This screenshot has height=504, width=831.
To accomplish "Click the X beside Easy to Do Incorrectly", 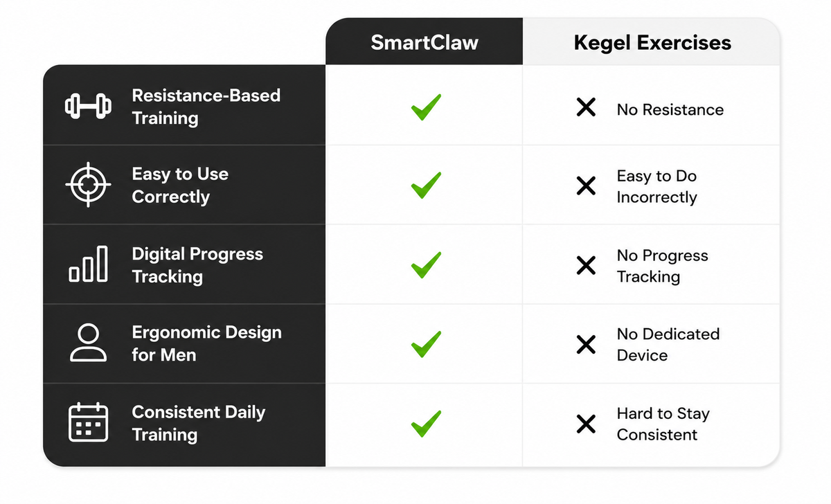I will [586, 186].
